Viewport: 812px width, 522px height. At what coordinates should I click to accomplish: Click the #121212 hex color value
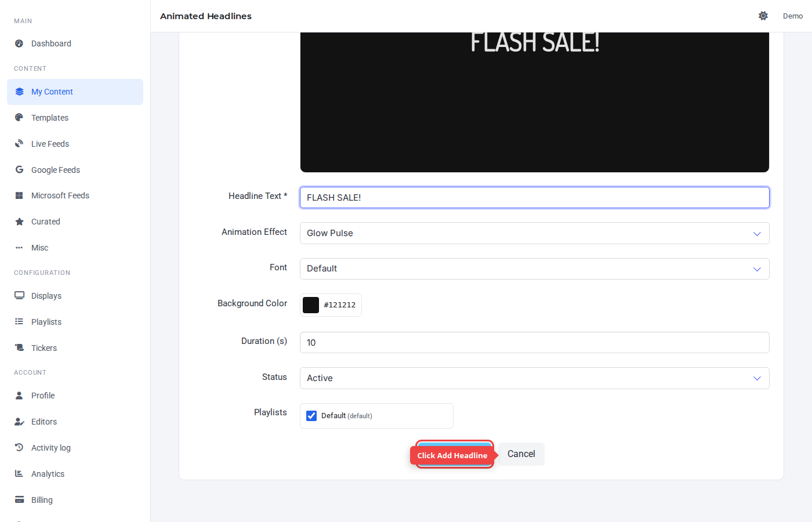[340, 305]
